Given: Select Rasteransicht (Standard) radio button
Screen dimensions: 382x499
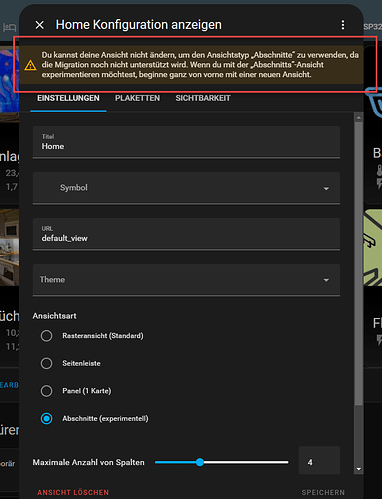Looking at the screenshot, I should [x=46, y=336].
